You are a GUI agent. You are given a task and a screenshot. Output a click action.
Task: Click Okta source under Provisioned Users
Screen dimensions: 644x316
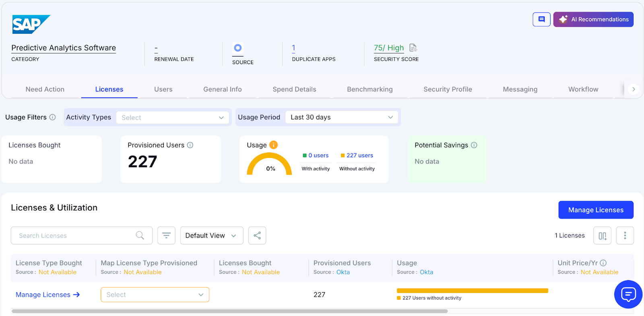(x=343, y=272)
